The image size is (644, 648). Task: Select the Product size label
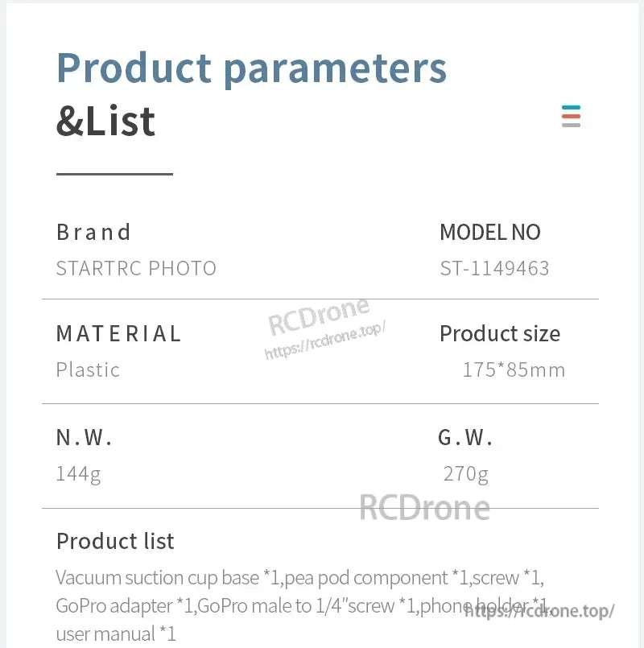tap(499, 333)
